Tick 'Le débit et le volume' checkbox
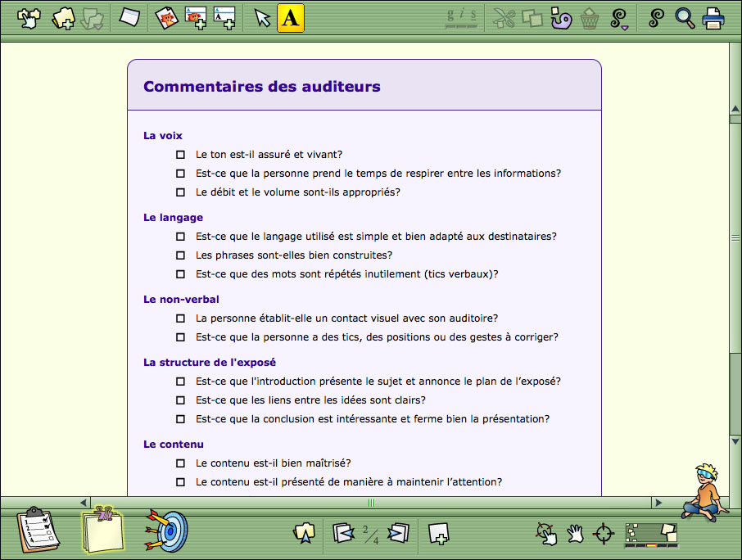This screenshot has width=742, height=560. pyautogui.click(x=180, y=192)
